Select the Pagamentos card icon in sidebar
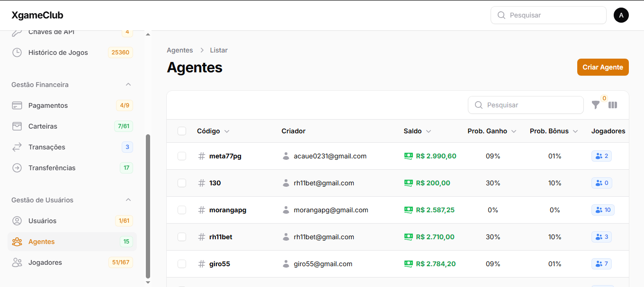644x287 pixels. click(17, 105)
